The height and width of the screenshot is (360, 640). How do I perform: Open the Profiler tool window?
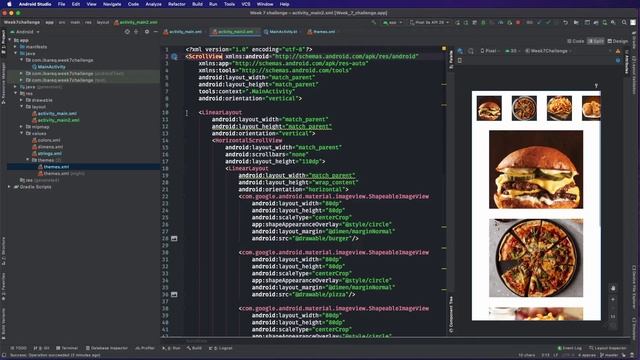tap(145, 348)
